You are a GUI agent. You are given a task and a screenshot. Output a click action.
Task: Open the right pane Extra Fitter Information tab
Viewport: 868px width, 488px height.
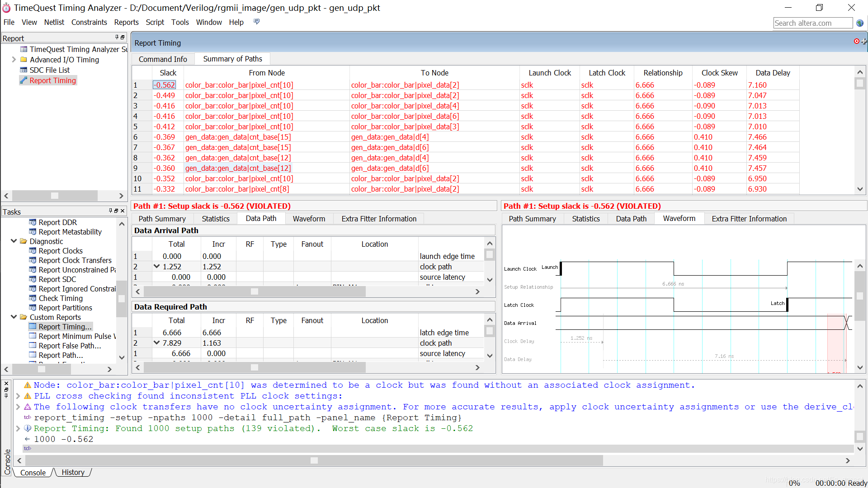tap(749, 219)
